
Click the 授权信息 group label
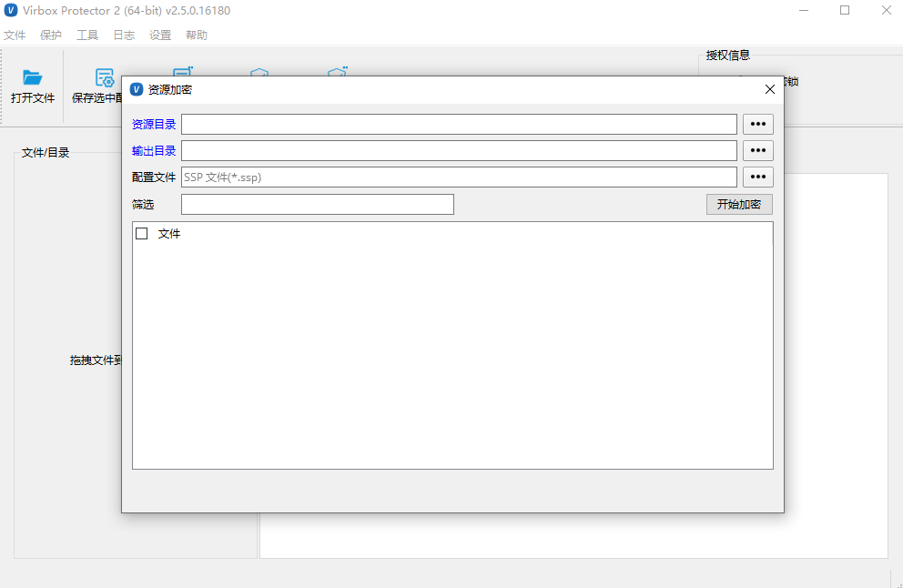tap(728, 56)
